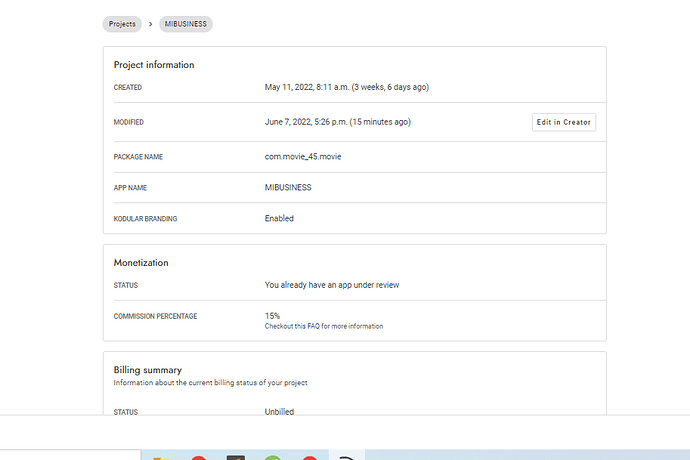This screenshot has width=690, height=460.
Task: Click the created date May 11, 2022 text
Action: click(x=346, y=87)
